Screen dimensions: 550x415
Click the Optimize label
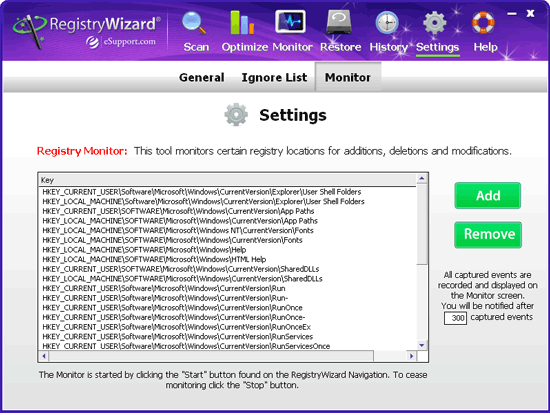pos(245,47)
